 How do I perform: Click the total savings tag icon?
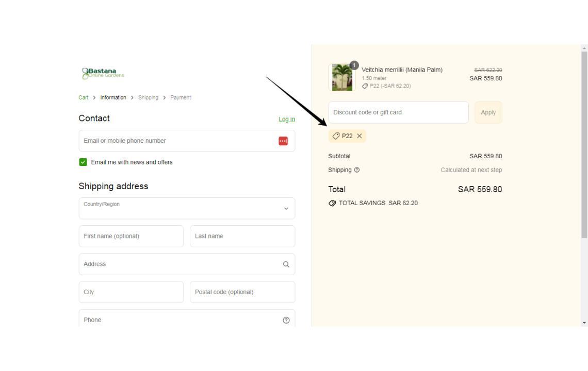tap(332, 203)
